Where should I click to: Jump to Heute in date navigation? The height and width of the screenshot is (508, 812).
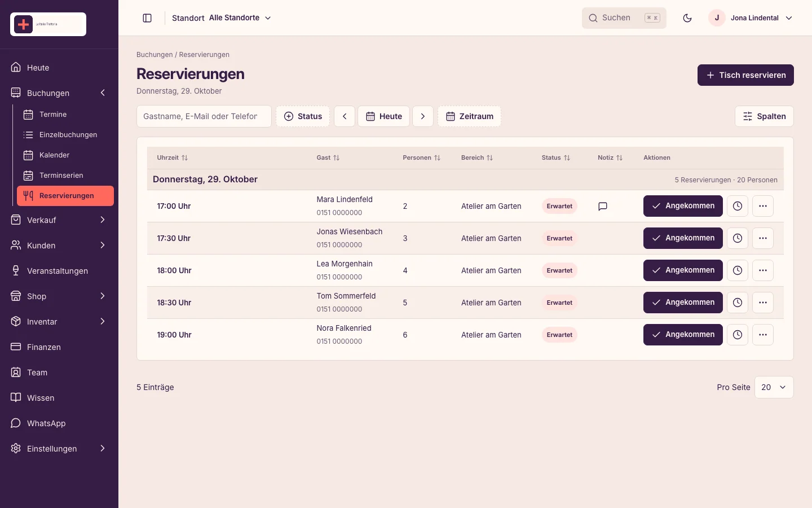click(383, 116)
